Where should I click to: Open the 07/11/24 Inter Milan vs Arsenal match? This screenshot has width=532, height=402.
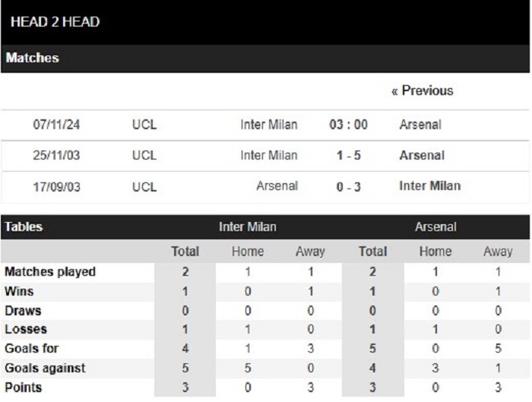tap(265, 125)
